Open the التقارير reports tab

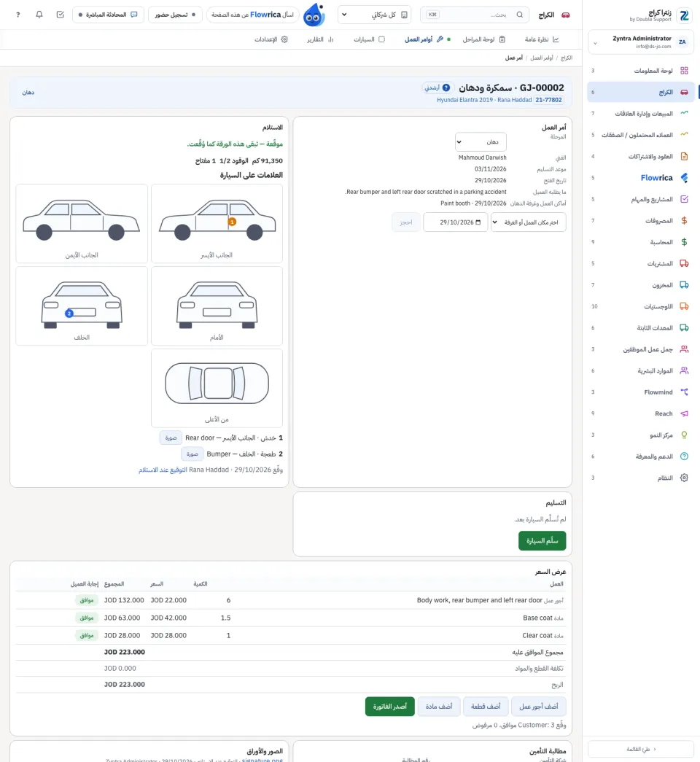click(320, 39)
